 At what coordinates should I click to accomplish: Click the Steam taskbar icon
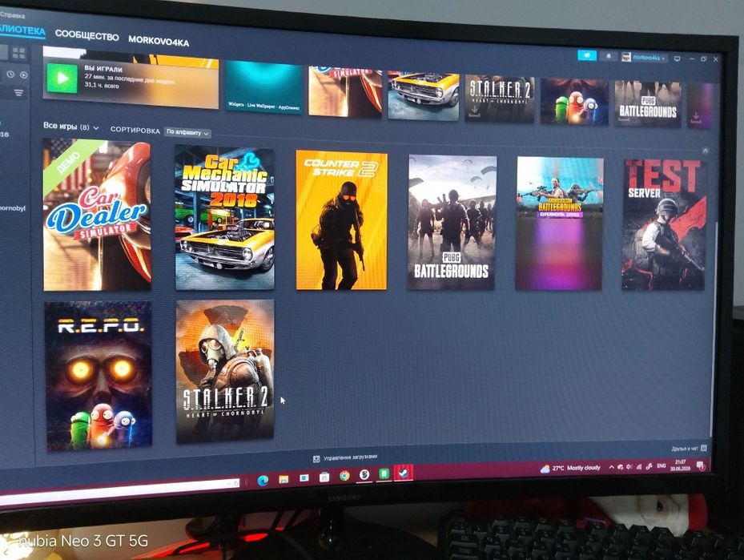[x=404, y=473]
